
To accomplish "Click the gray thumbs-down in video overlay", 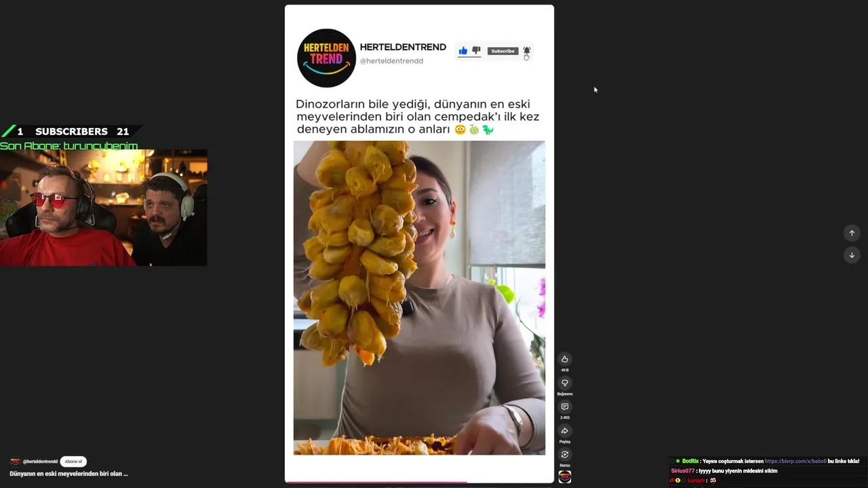I will tap(476, 51).
